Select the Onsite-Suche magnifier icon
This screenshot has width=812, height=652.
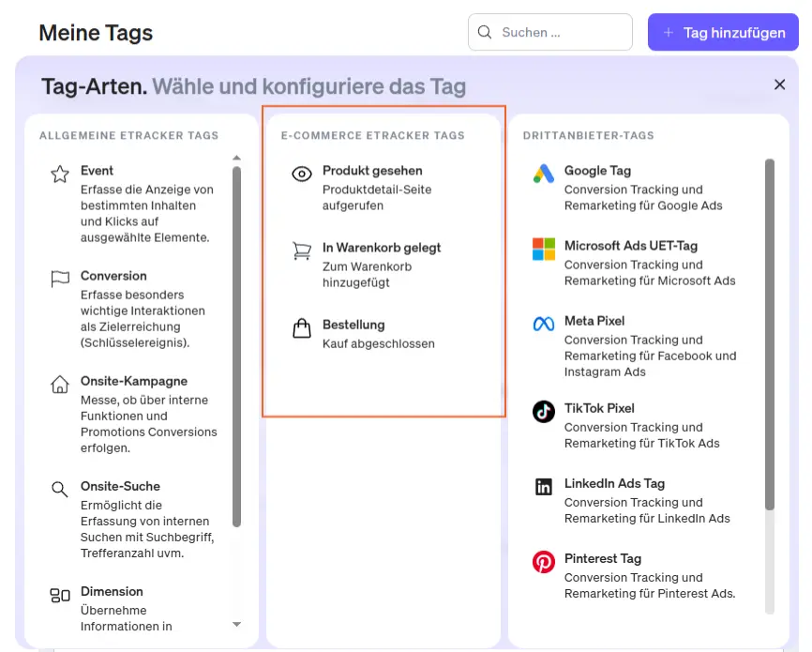[59, 488]
